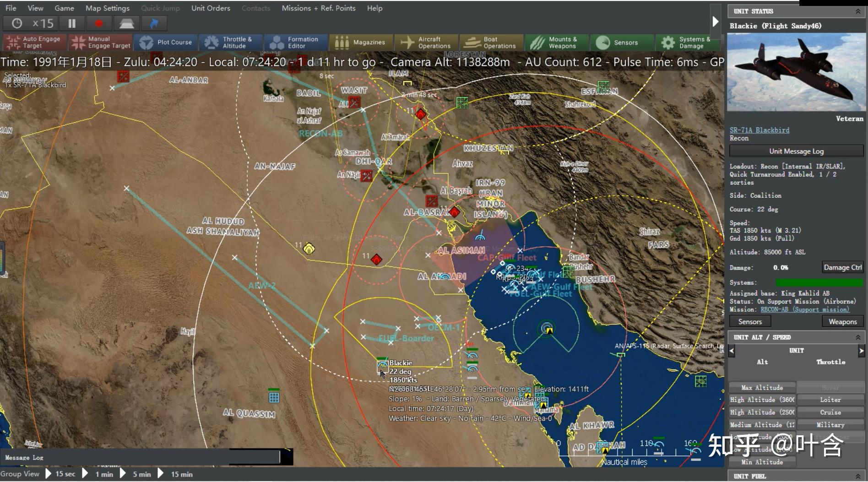Select the Plot Course tool

pyautogui.click(x=166, y=42)
